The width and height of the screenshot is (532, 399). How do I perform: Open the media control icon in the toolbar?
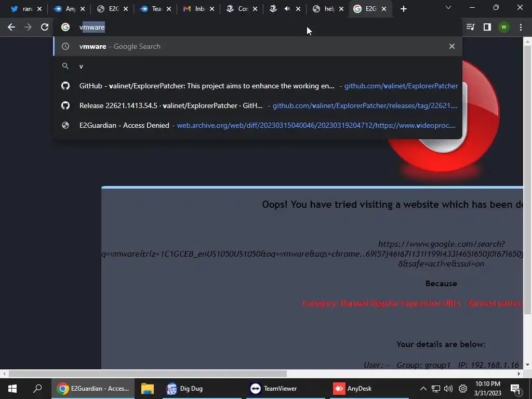click(470, 27)
